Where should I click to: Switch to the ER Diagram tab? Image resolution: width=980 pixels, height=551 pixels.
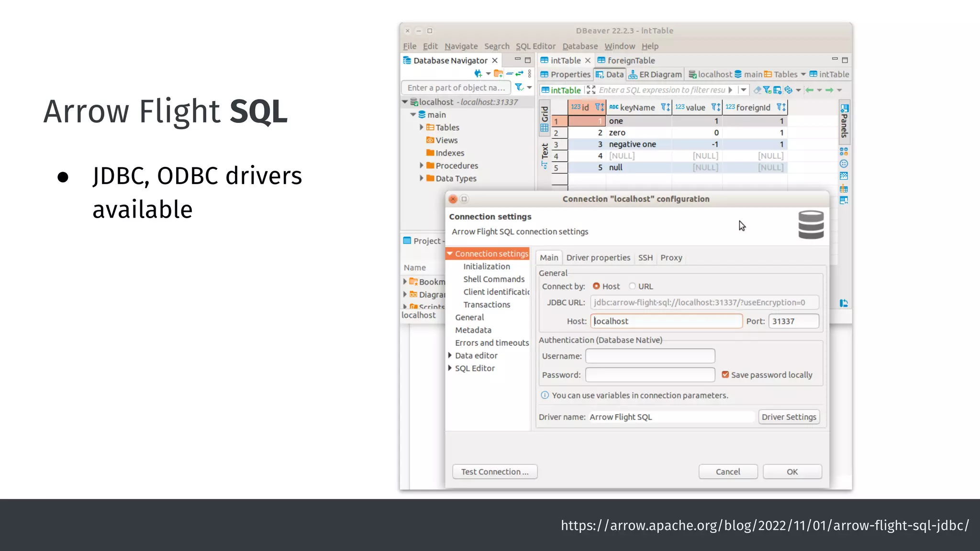(x=655, y=74)
